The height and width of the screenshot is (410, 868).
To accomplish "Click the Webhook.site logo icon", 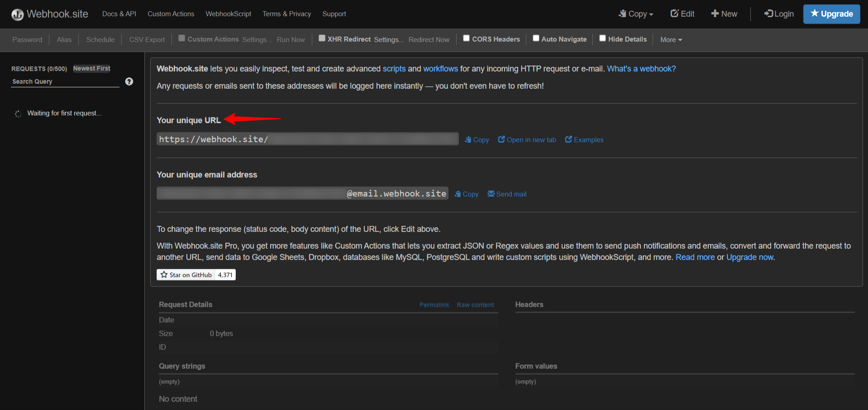I will [18, 14].
